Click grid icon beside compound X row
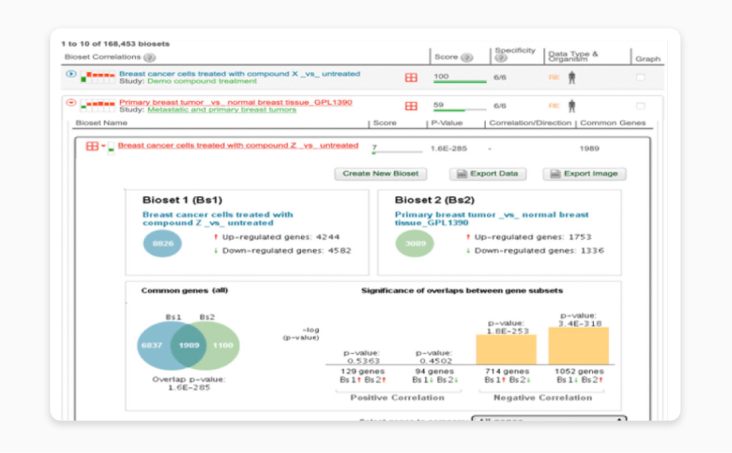The height and width of the screenshot is (453, 732). [411, 78]
